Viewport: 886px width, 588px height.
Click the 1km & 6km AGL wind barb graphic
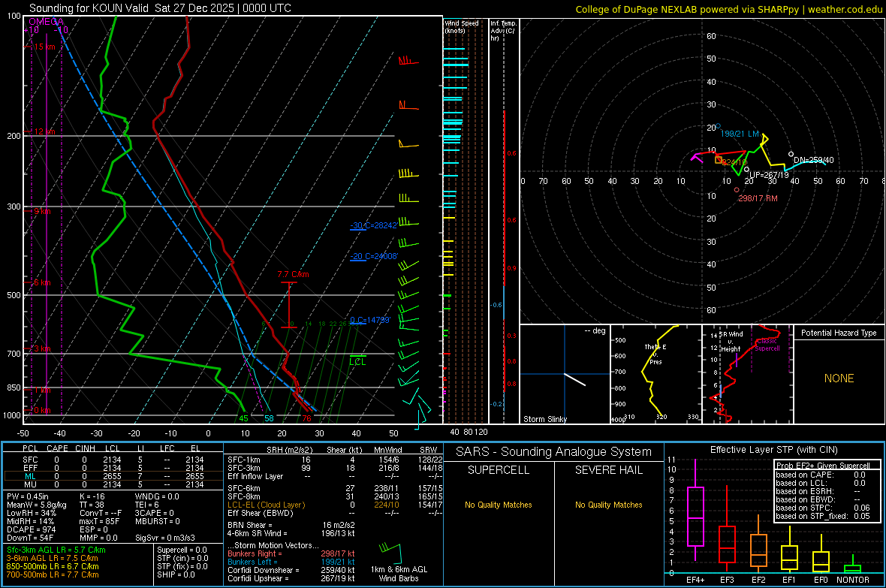pos(390,553)
